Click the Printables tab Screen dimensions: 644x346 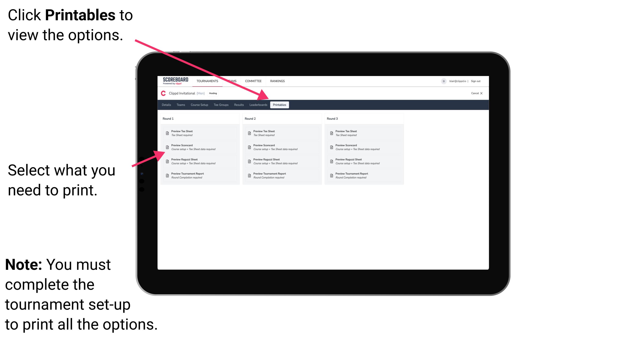(x=279, y=105)
